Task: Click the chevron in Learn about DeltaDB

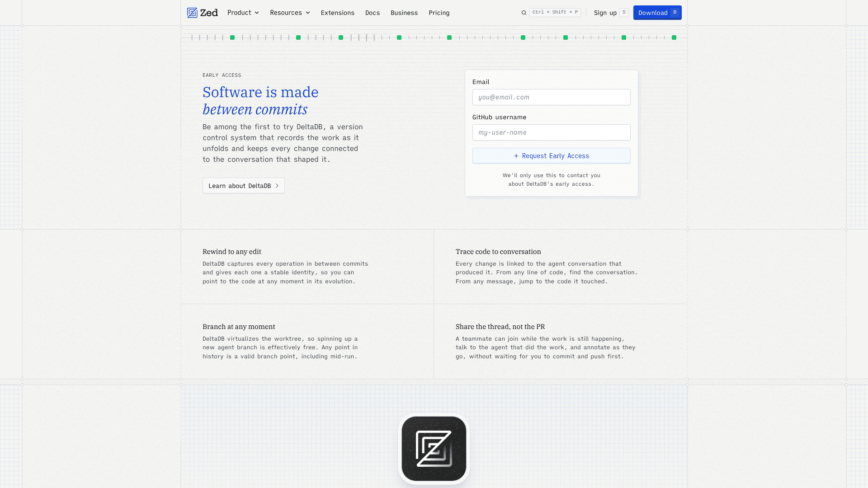Action: pos(277,186)
